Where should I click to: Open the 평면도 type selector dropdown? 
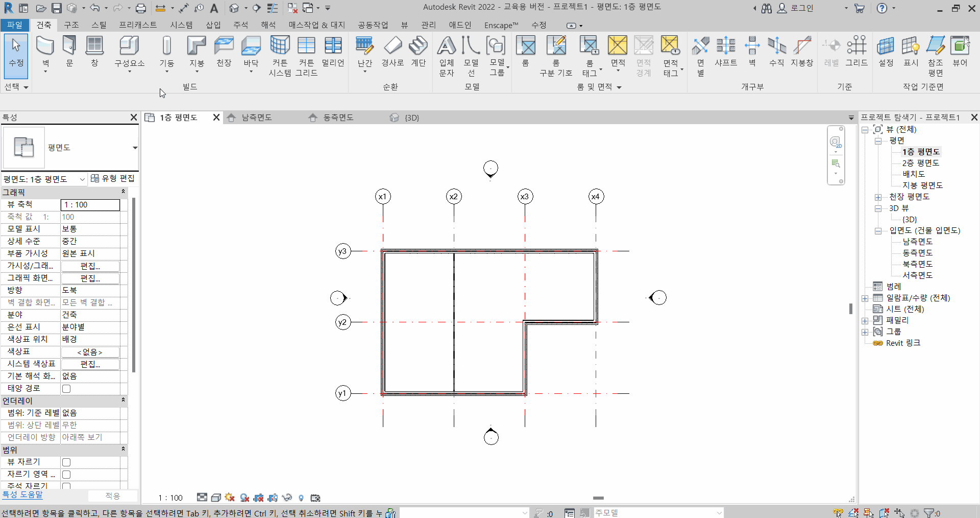click(x=135, y=148)
